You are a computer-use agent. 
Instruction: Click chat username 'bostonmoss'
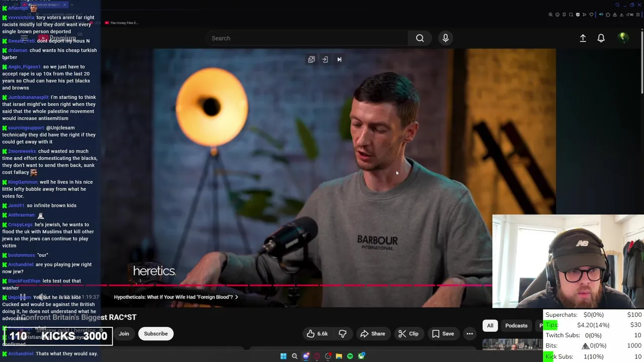[21, 255]
